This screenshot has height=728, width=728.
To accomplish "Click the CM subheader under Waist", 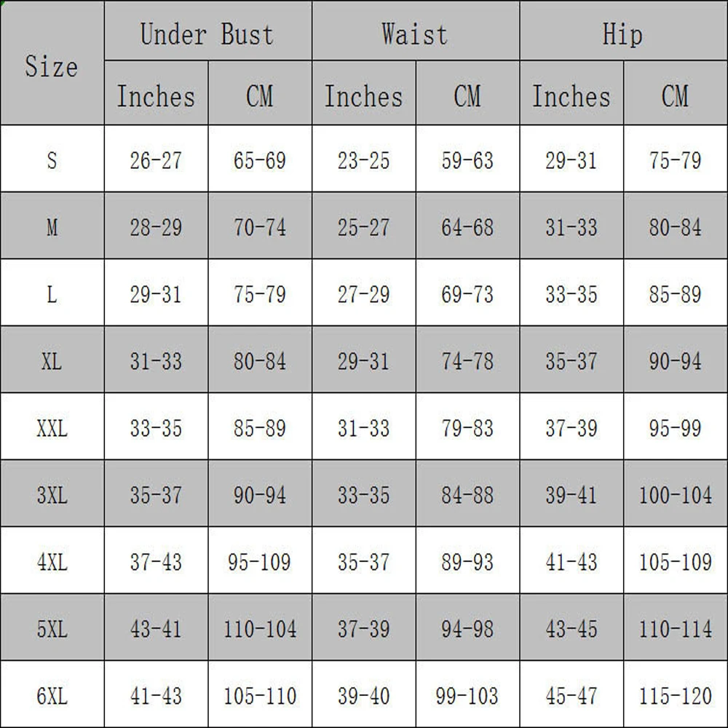I will [467, 96].
